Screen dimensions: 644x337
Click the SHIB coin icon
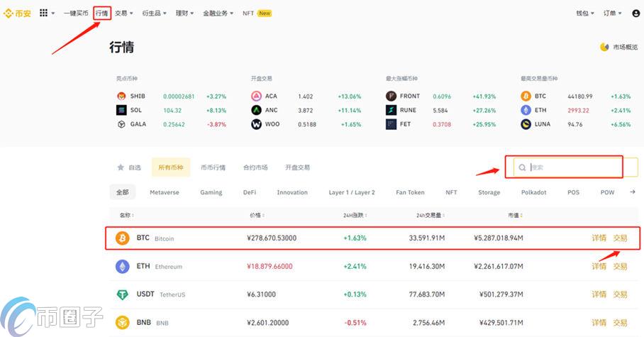click(x=121, y=96)
